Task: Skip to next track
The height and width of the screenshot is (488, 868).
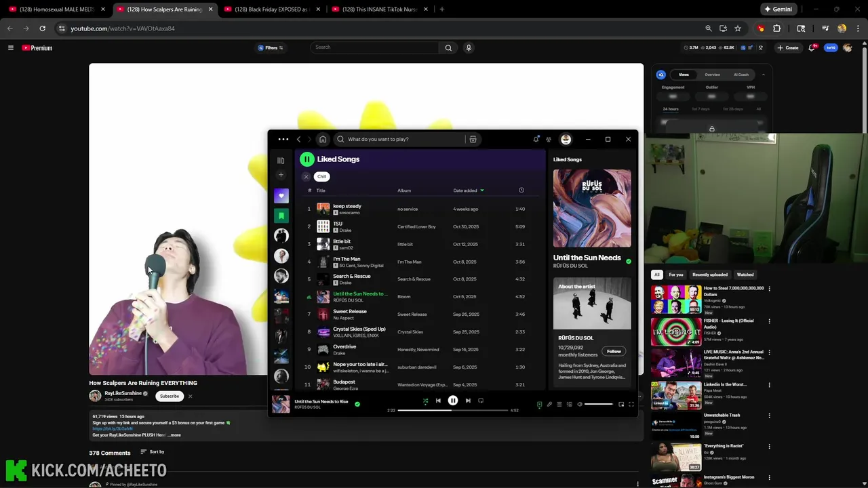Action: pyautogui.click(x=468, y=401)
